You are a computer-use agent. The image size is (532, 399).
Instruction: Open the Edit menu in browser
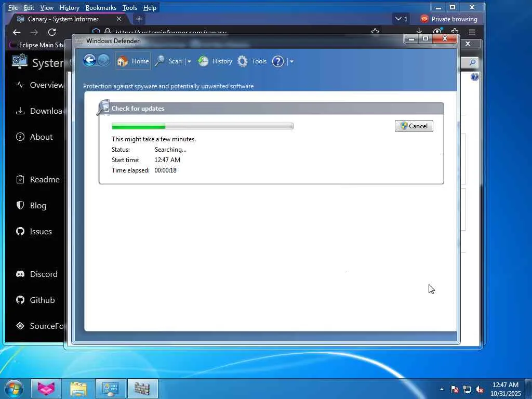(29, 7)
